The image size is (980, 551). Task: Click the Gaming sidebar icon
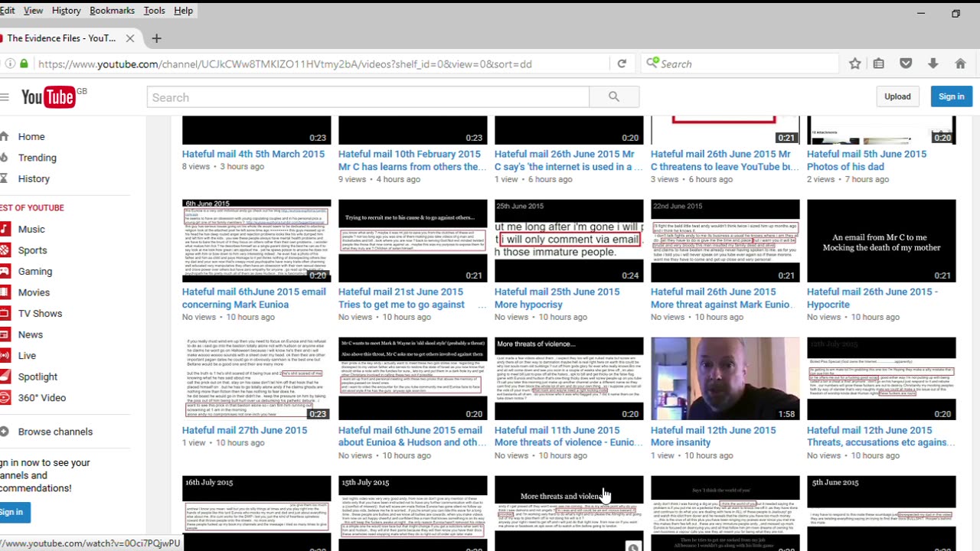pos(5,271)
